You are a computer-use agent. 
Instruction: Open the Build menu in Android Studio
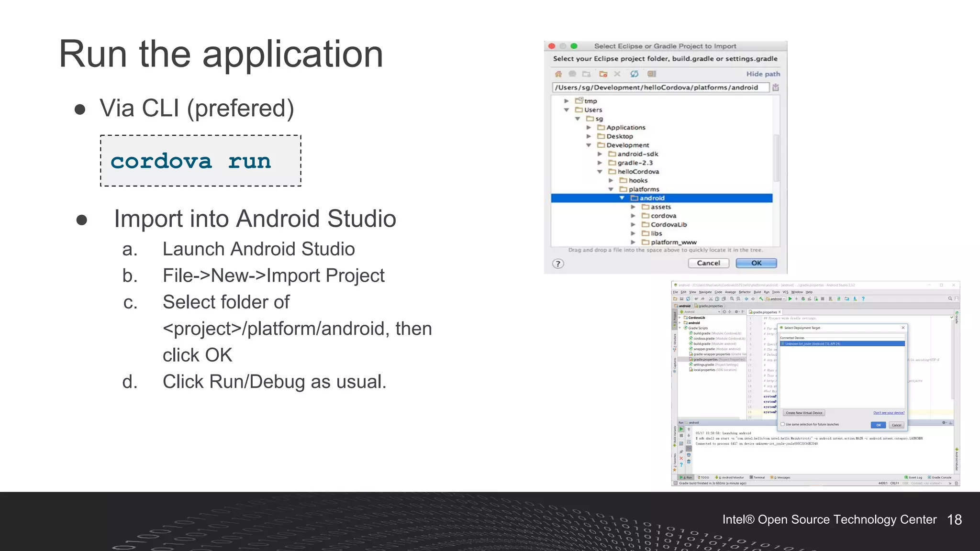pos(757,292)
